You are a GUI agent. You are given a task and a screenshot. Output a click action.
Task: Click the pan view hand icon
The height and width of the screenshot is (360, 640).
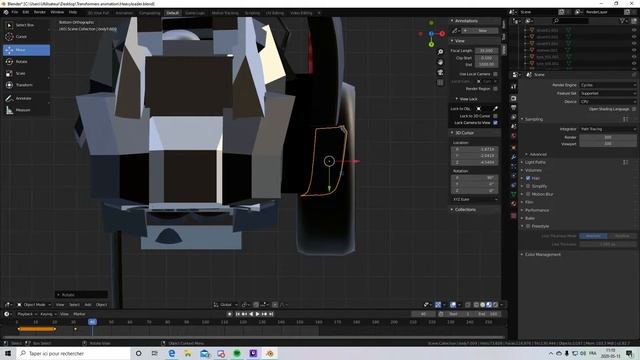point(440,62)
